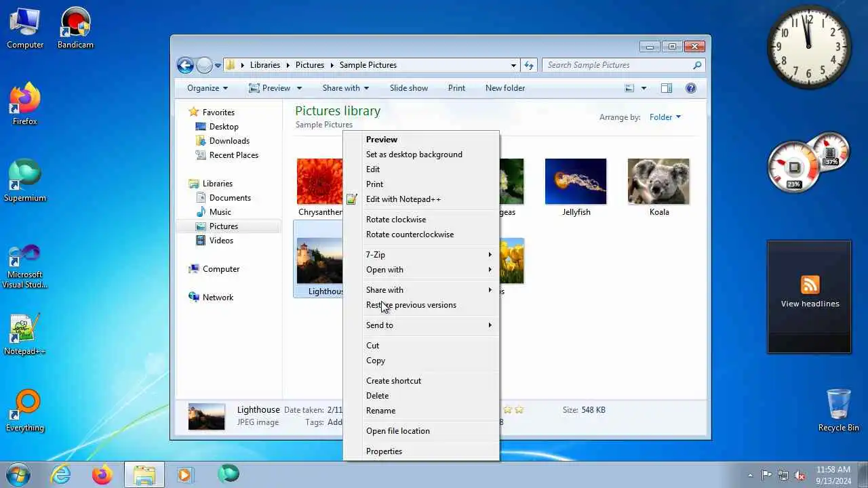The image size is (868, 488).
Task: Open the Recycle Bin
Action: coord(839,411)
